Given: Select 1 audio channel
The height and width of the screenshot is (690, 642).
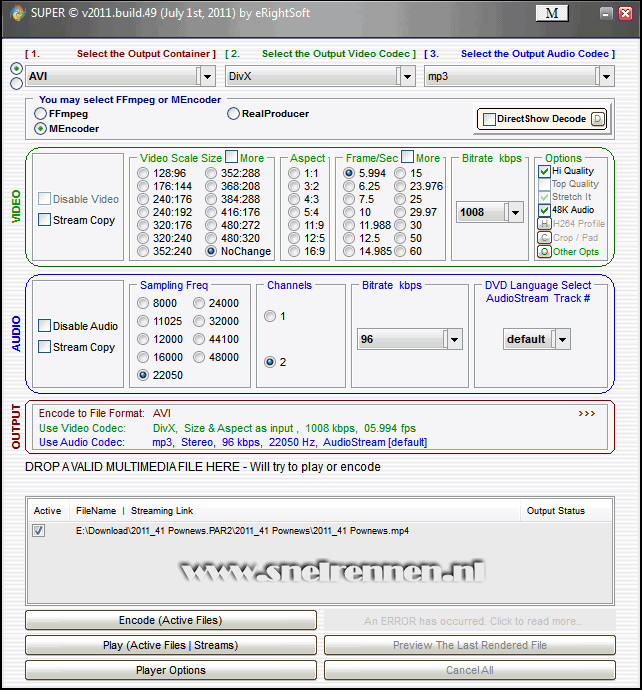Looking at the screenshot, I should coord(270,316).
